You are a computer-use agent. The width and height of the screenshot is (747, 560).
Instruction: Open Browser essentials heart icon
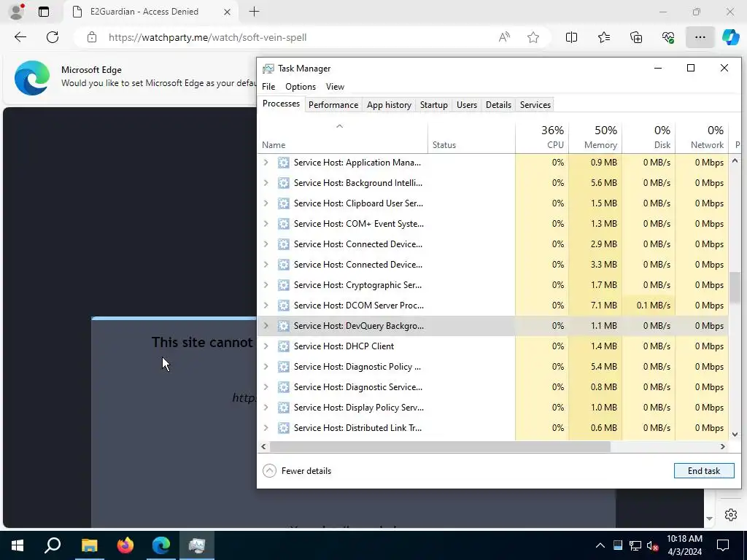668,37
